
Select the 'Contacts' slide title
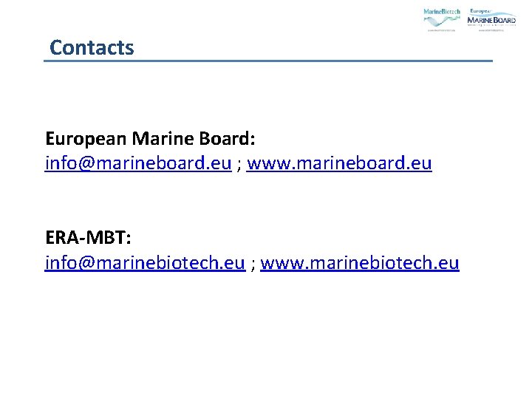[x=92, y=47]
